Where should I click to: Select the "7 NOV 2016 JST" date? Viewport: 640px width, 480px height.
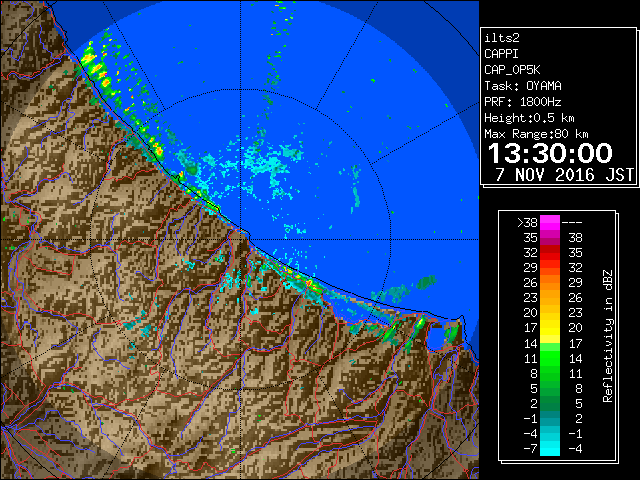[x=564, y=175]
